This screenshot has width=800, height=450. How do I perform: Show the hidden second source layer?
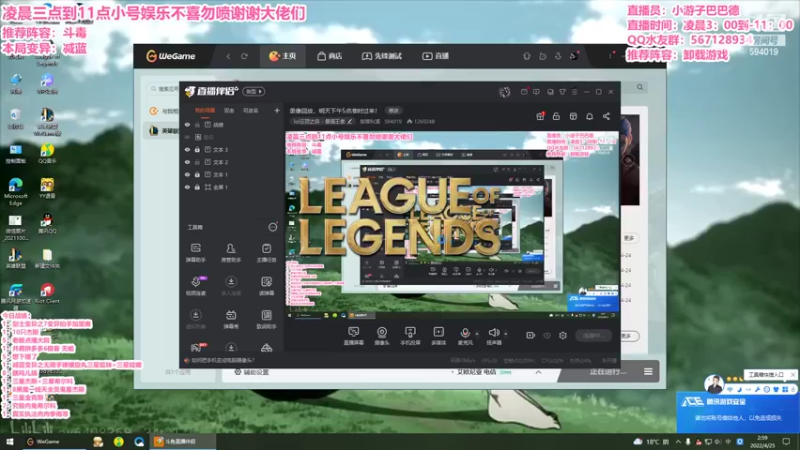click(187, 137)
